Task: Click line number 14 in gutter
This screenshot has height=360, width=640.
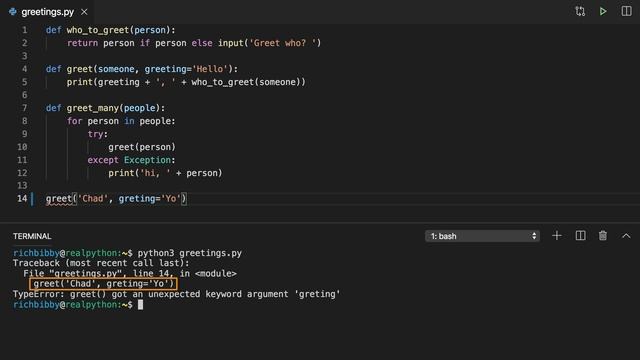Action: tap(22, 199)
